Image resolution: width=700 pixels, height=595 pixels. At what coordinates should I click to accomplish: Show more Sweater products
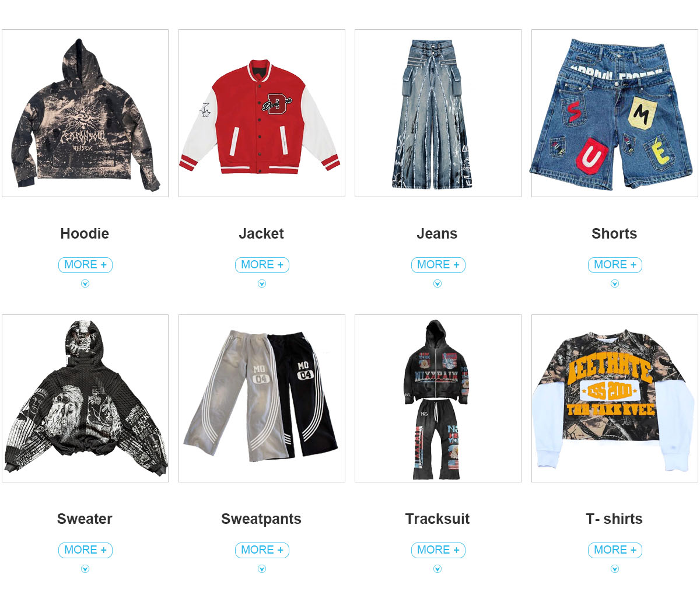click(85, 550)
